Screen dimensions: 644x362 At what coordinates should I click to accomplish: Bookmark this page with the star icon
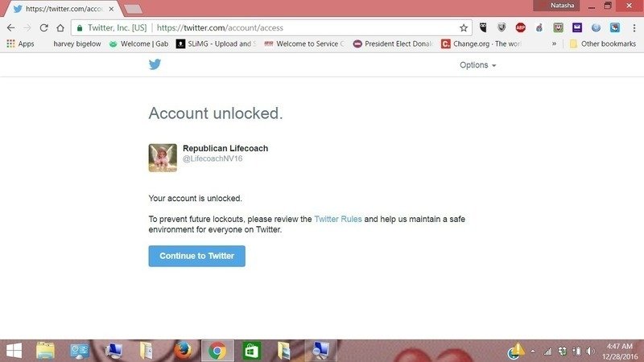coord(464,28)
